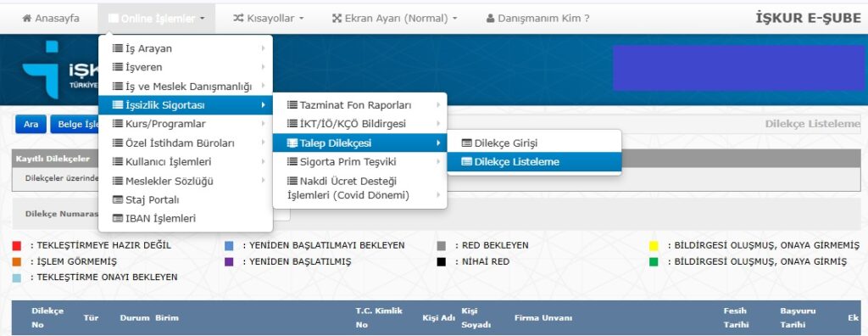Click the İŞKUR logo in the banner

[x=60, y=70]
